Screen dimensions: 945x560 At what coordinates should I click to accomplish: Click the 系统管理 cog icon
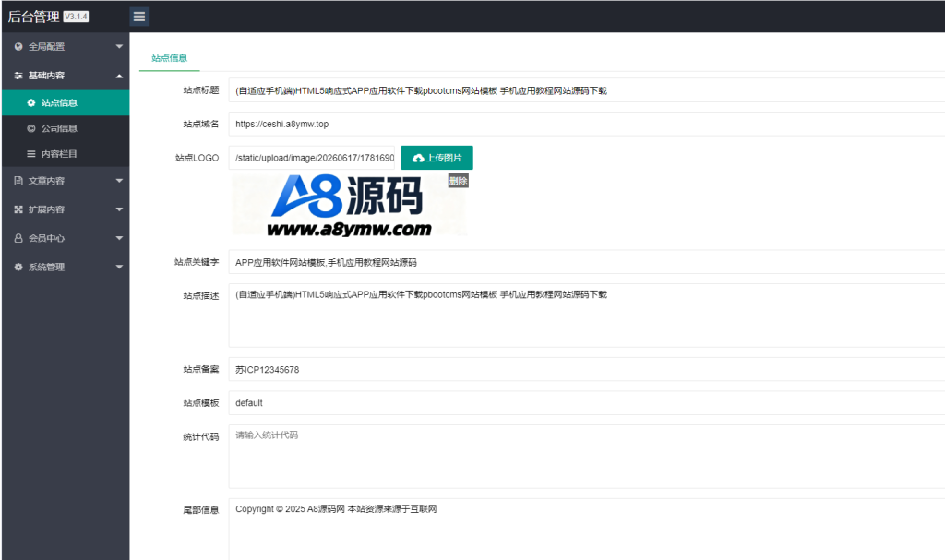(18, 267)
